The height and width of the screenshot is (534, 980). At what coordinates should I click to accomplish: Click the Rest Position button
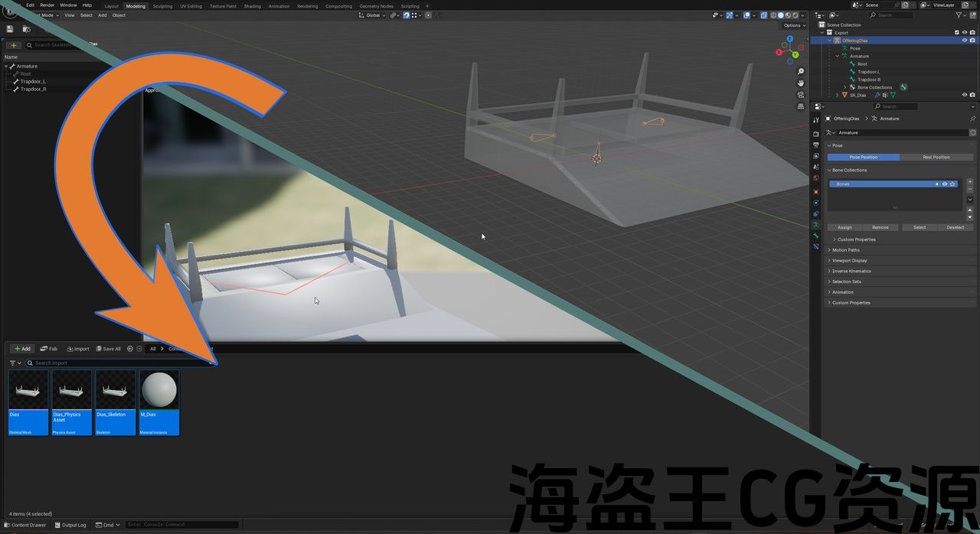pos(936,157)
